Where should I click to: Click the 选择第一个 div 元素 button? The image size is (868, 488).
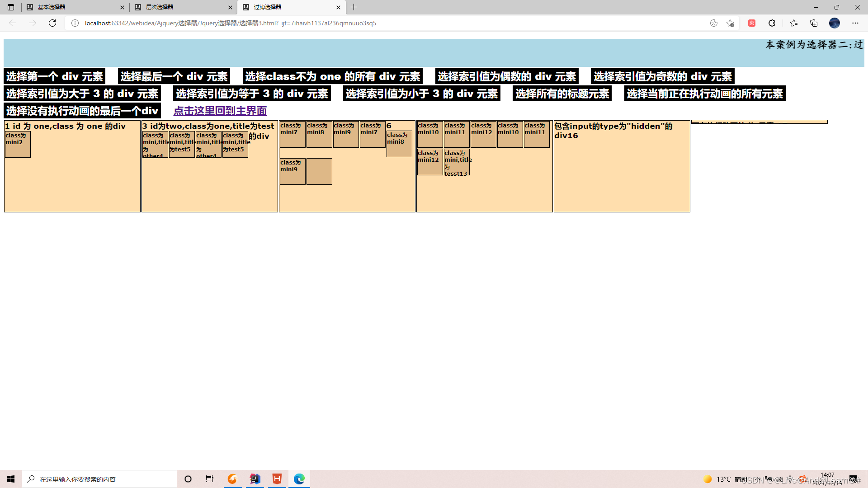pyautogui.click(x=54, y=76)
